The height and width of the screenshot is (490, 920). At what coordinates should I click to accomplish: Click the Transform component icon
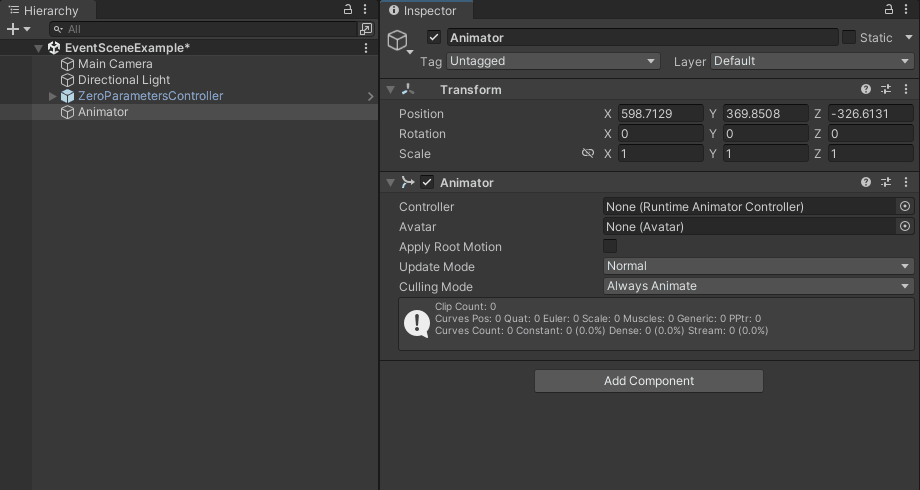click(408, 89)
